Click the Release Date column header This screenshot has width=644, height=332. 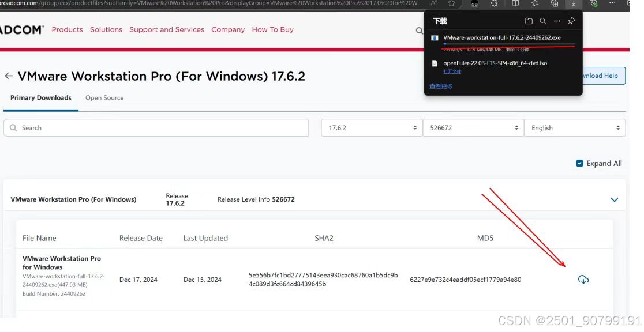coord(141,238)
